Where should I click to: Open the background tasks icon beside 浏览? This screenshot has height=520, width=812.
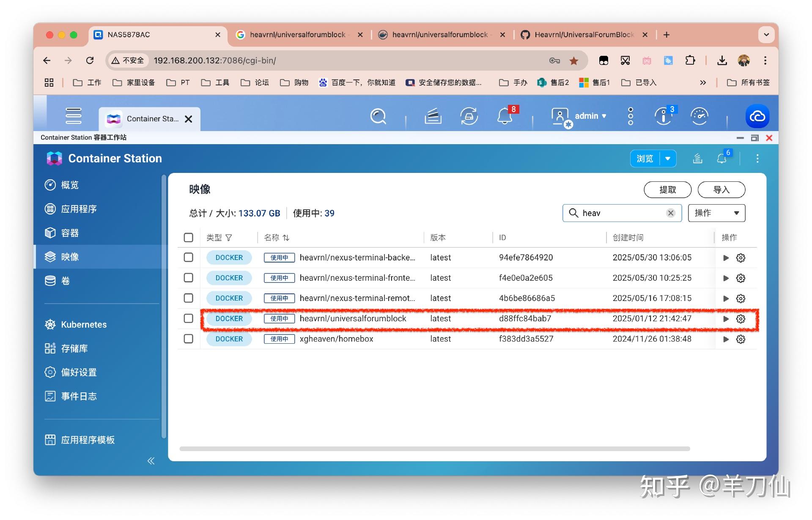pyautogui.click(x=697, y=158)
